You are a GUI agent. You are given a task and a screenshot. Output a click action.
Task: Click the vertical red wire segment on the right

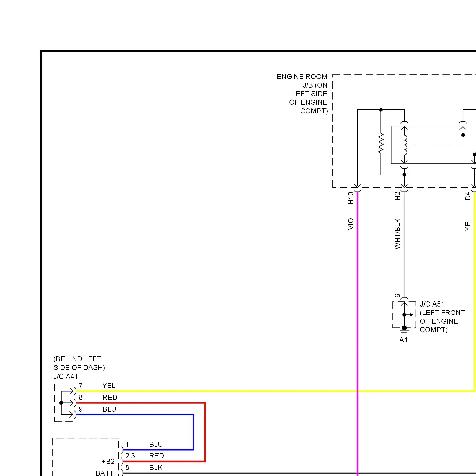(205, 432)
